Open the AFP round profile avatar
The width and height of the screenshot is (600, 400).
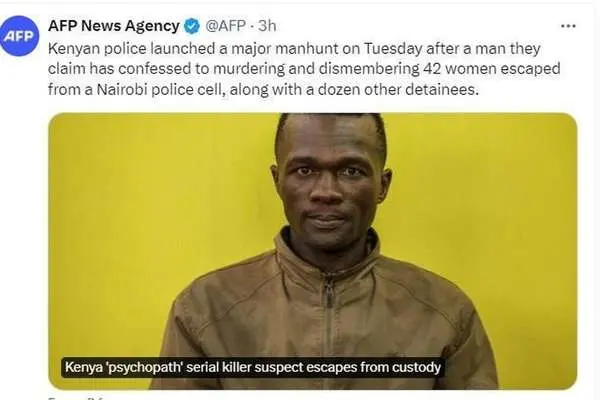tap(20, 36)
